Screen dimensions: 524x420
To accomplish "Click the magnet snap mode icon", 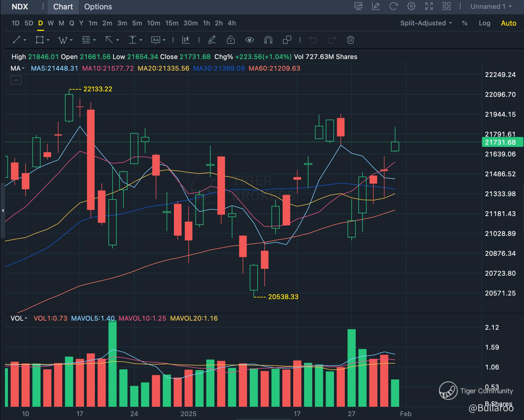I will coord(268,40).
